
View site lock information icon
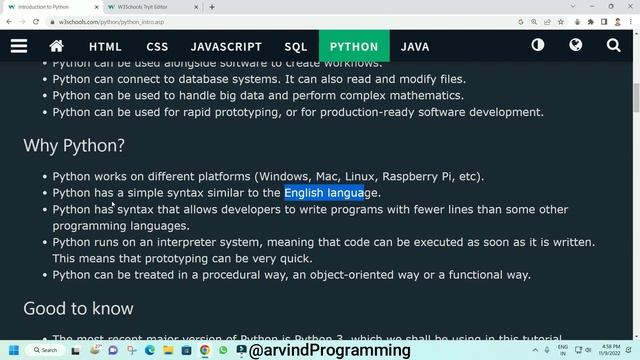pyautogui.click(x=52, y=22)
